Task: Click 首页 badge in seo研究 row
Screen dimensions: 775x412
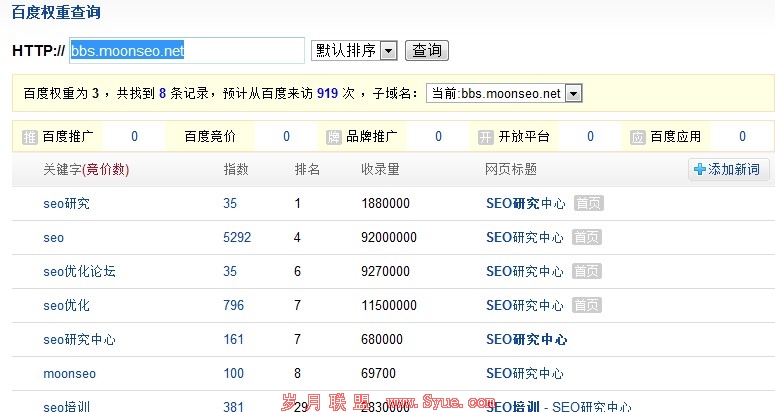Action: 589,203
